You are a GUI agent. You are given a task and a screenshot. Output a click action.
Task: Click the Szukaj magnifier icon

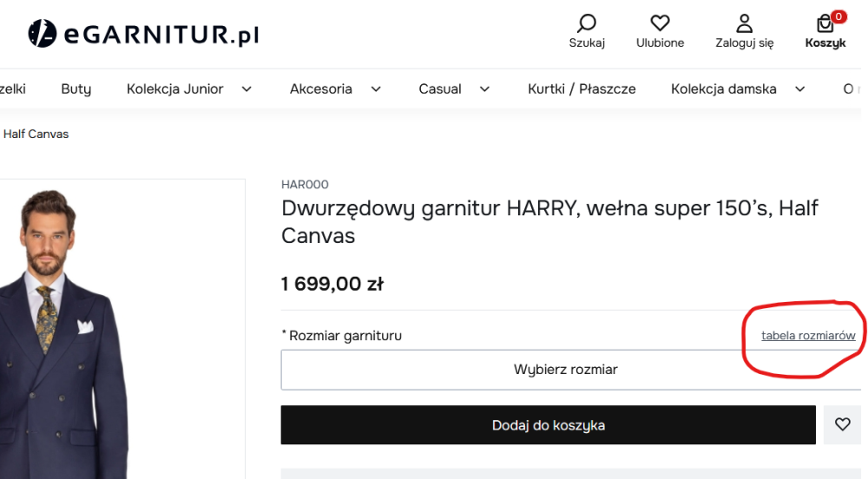(587, 23)
